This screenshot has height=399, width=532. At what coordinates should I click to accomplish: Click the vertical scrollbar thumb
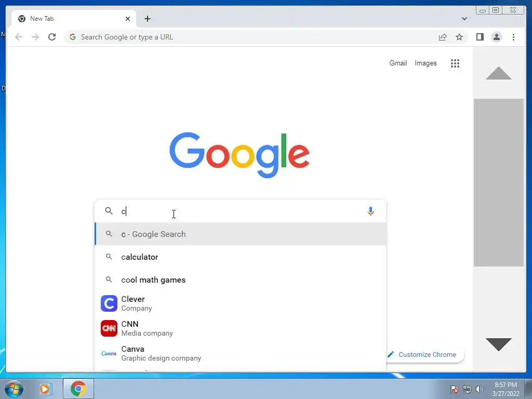[498, 182]
